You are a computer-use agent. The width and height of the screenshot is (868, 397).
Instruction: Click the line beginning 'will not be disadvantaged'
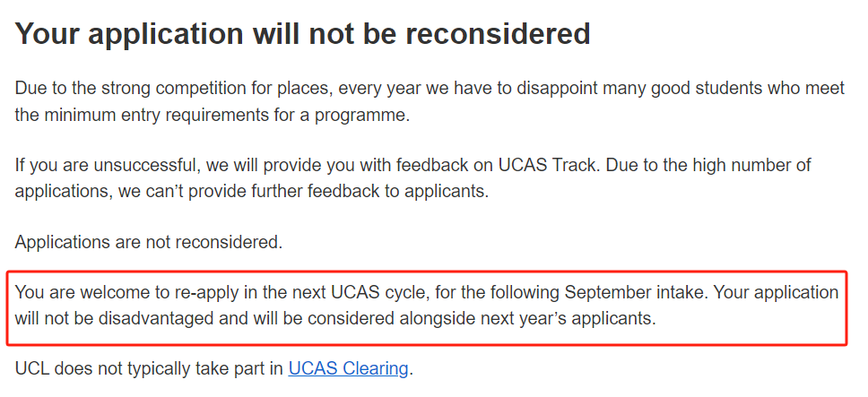click(334, 319)
